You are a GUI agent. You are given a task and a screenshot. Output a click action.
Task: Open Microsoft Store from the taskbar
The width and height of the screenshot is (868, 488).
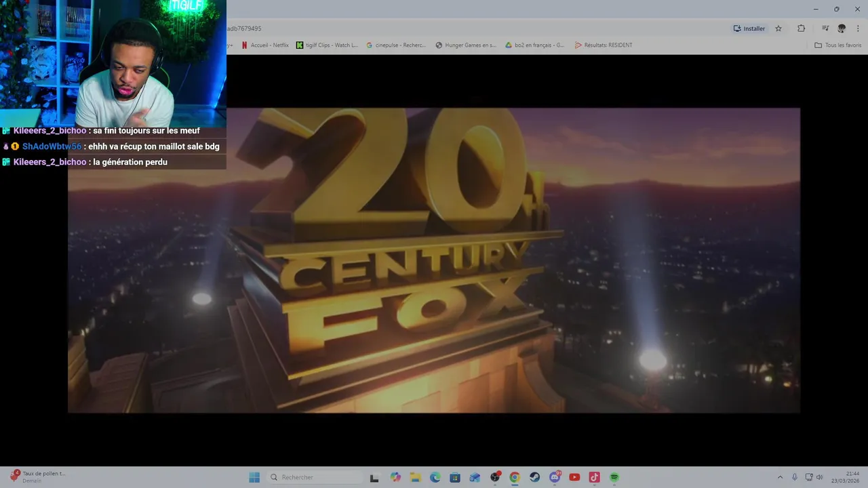click(455, 477)
